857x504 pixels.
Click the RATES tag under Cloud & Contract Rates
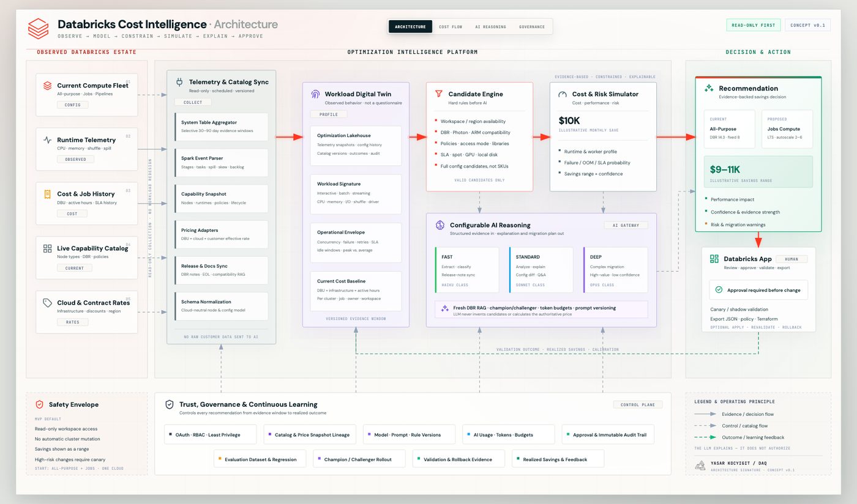[73, 322]
